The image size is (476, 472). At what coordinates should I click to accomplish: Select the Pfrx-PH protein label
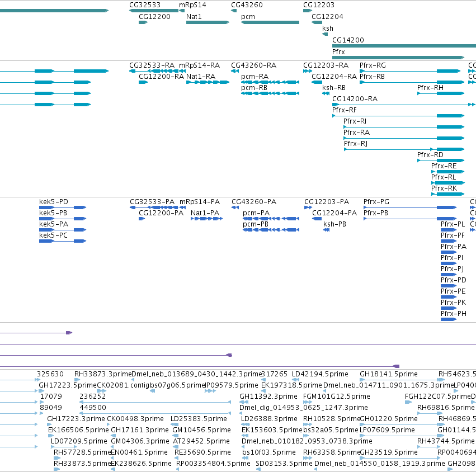(454, 314)
